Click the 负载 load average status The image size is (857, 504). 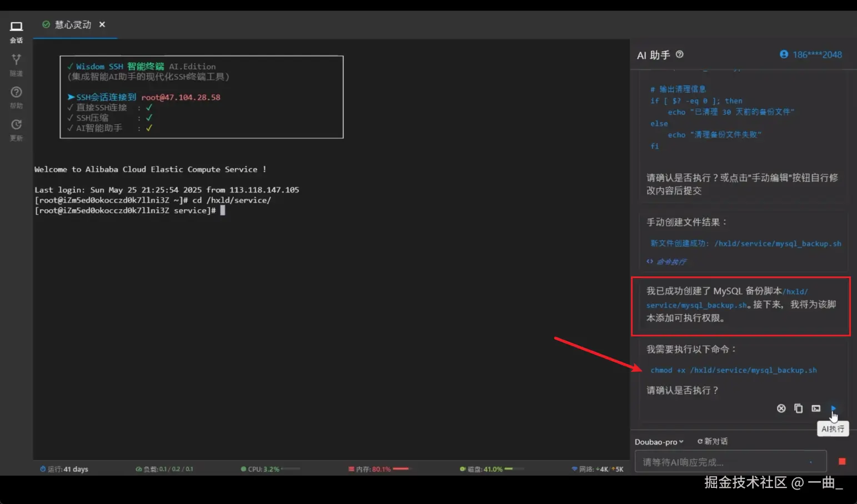[164, 469]
